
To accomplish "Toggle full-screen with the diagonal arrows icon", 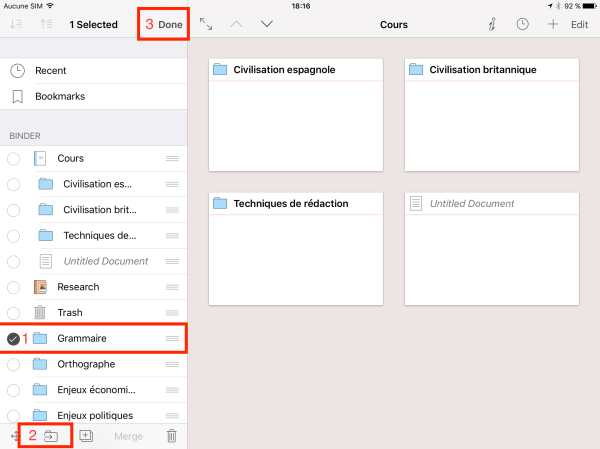I will [206, 24].
